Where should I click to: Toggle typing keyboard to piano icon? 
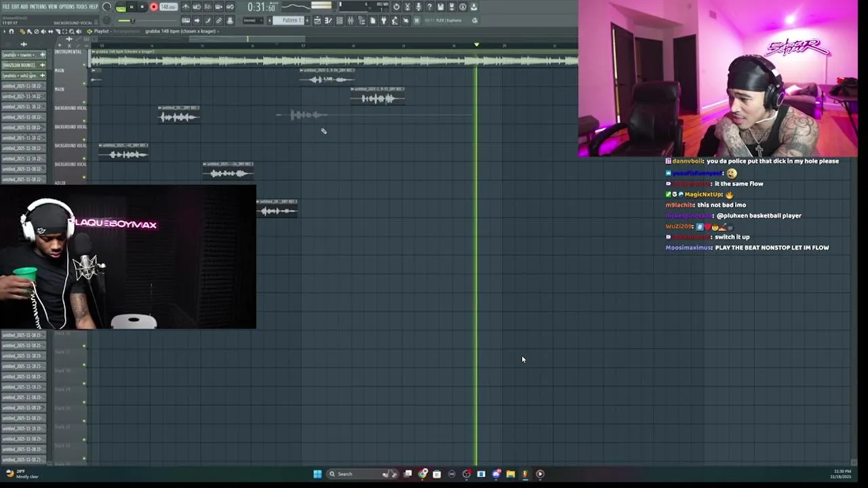click(x=186, y=20)
